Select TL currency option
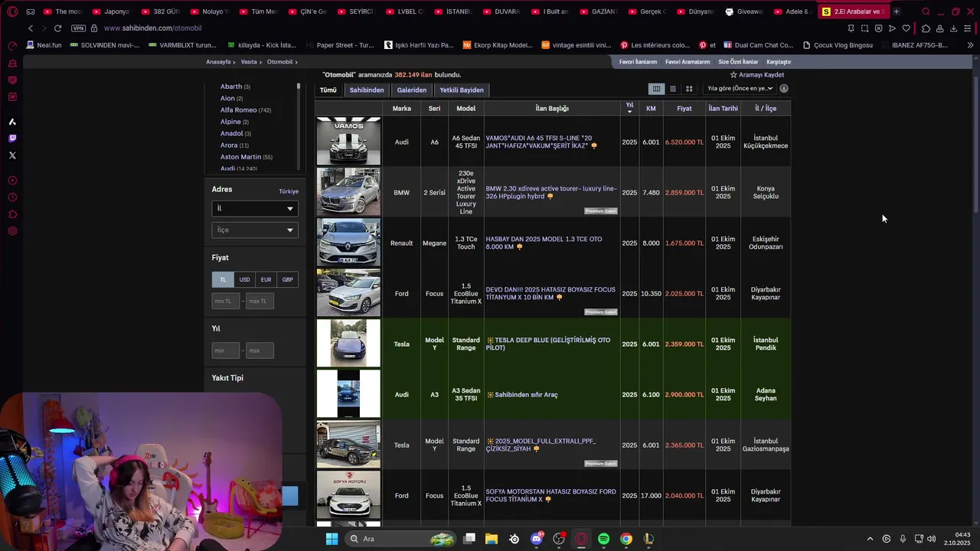Viewport: 980px width, 551px height. click(x=223, y=279)
